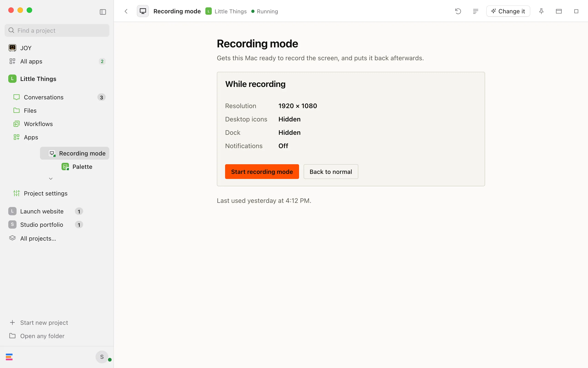Click the colored stripes logo icon
Image resolution: width=588 pixels, height=368 pixels.
point(9,357)
